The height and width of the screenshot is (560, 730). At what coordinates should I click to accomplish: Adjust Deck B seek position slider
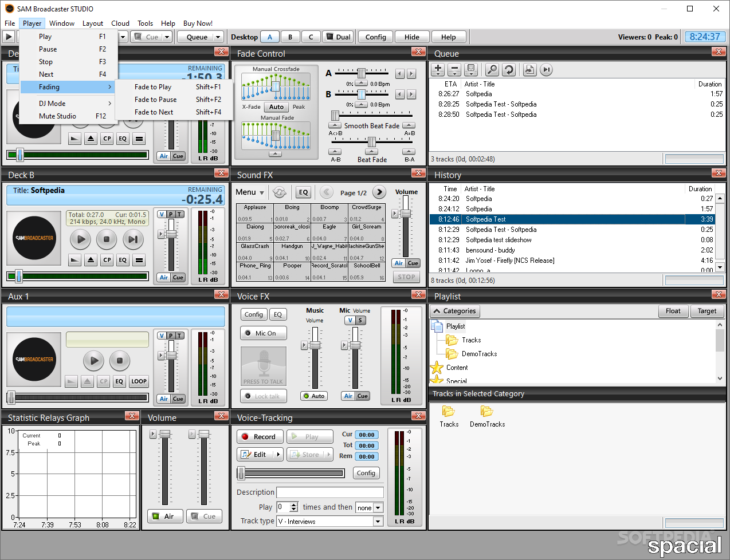click(x=19, y=277)
